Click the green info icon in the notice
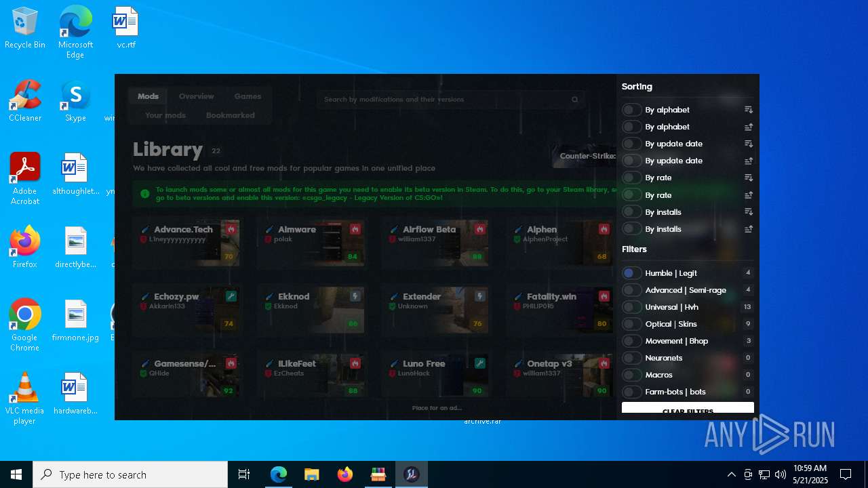The width and height of the screenshot is (868, 488). point(144,194)
